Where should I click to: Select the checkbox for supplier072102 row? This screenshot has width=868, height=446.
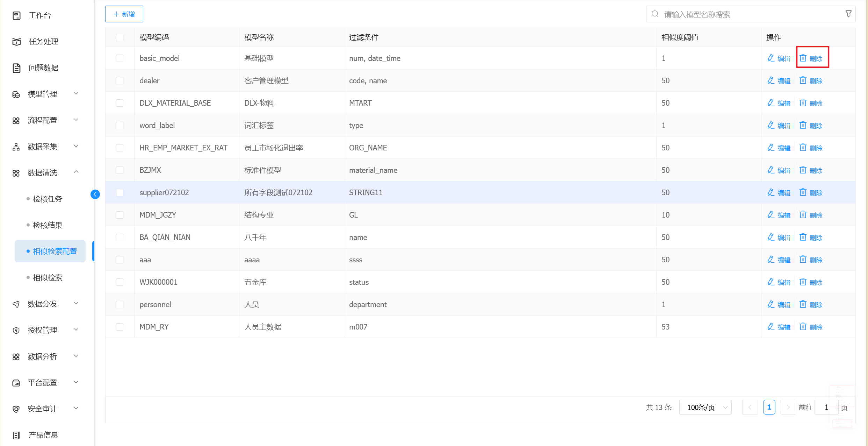(x=120, y=192)
